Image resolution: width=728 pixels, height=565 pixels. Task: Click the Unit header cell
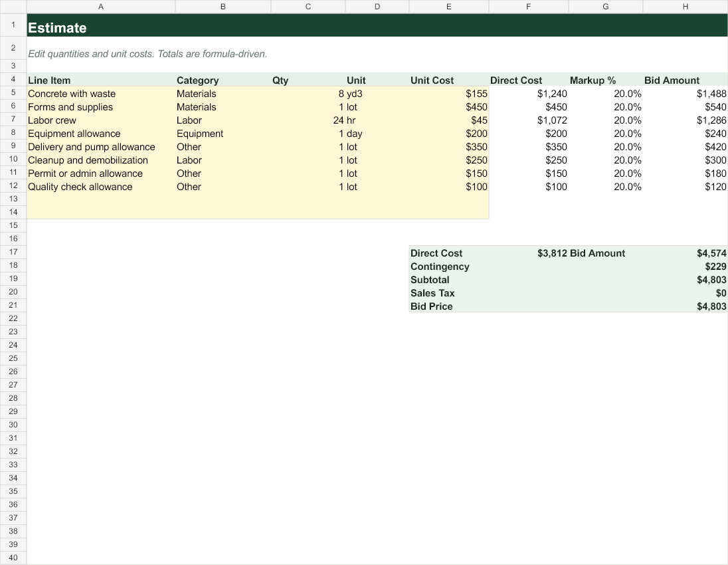pyautogui.click(x=377, y=80)
